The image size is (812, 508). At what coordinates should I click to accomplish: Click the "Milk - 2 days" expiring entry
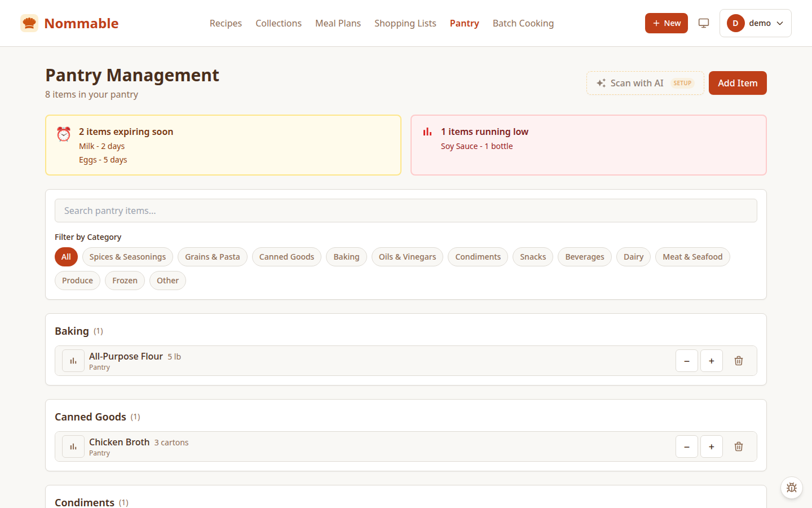click(x=101, y=146)
